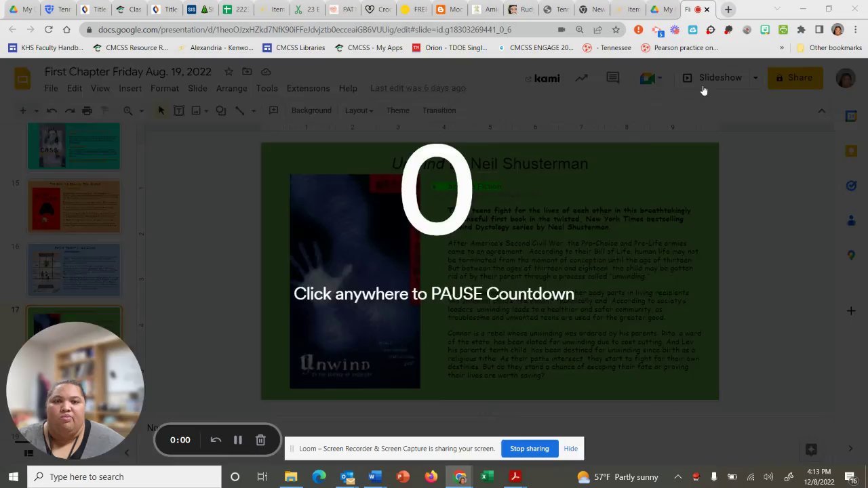Delete the Loom recording with trash icon
The height and width of the screenshot is (488, 868).
[260, 440]
